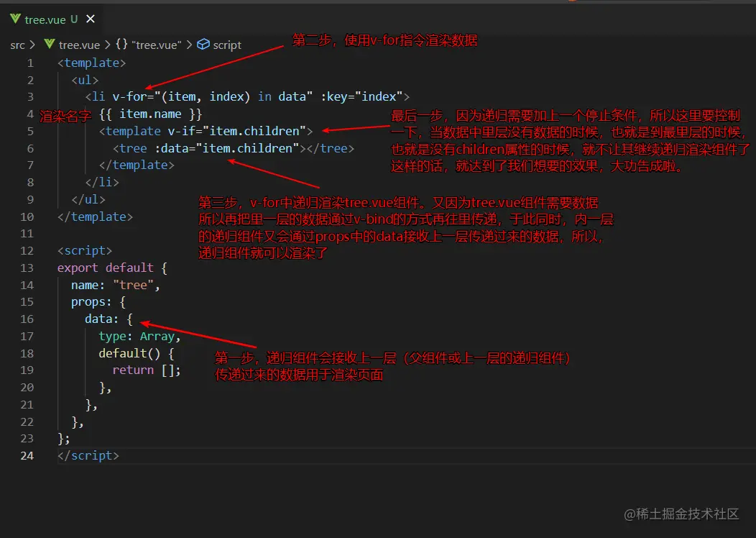Click the script cube icon in the breadcrumb
Image resolution: width=756 pixels, height=538 pixels.
(x=203, y=45)
